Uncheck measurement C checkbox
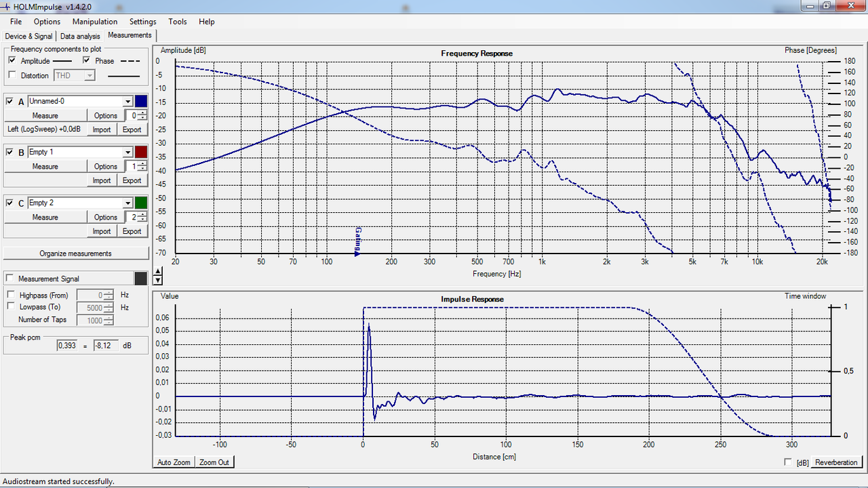Viewport: 868px width, 488px height. coord(9,203)
